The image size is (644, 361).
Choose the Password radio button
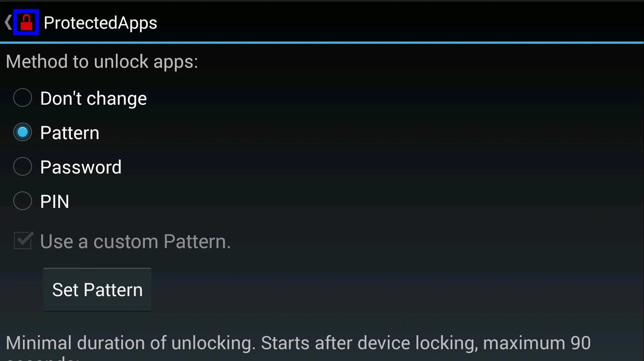23,166
